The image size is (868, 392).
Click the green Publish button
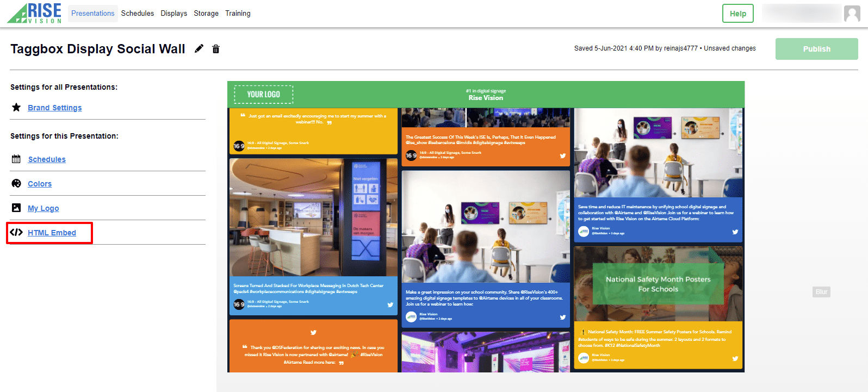click(816, 49)
